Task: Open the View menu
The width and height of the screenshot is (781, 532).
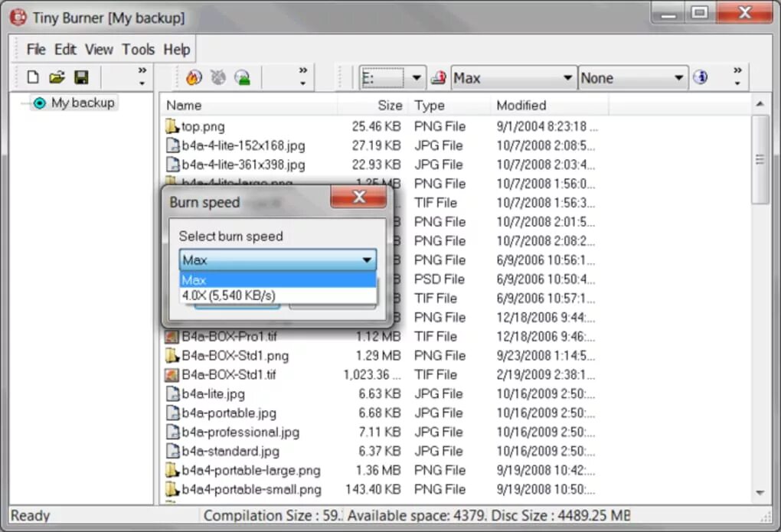Action: tap(99, 49)
